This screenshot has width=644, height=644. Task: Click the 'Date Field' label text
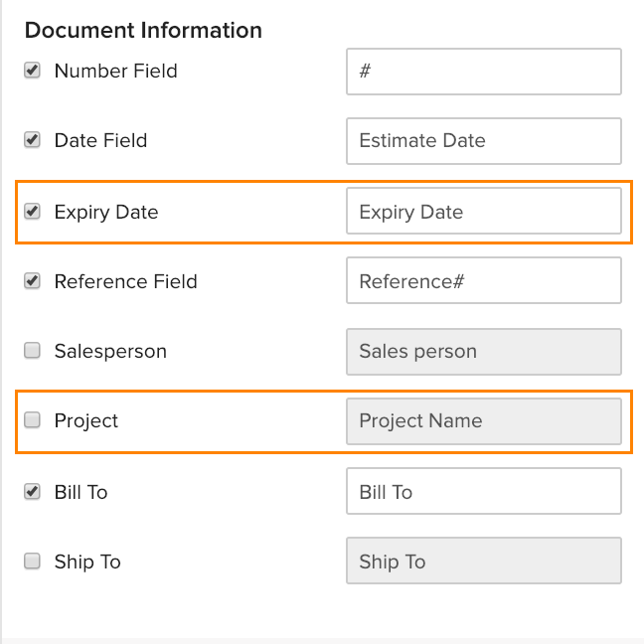point(100,140)
